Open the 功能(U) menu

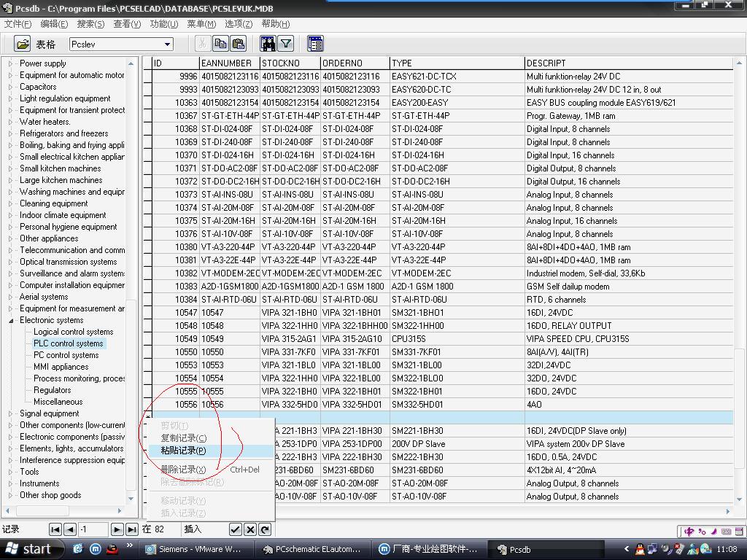tap(164, 24)
